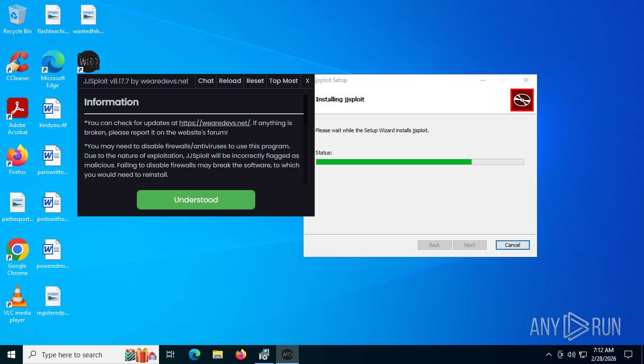Open the volume control in system tray
The width and height of the screenshot is (644, 364).
pyautogui.click(x=572, y=355)
